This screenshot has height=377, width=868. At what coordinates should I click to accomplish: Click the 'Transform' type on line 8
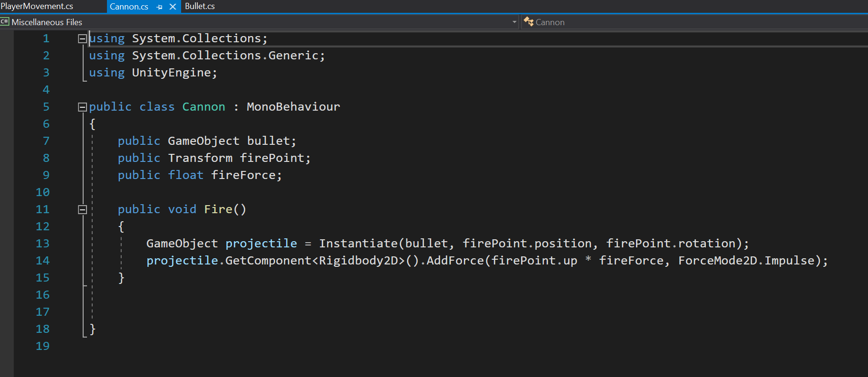200,158
